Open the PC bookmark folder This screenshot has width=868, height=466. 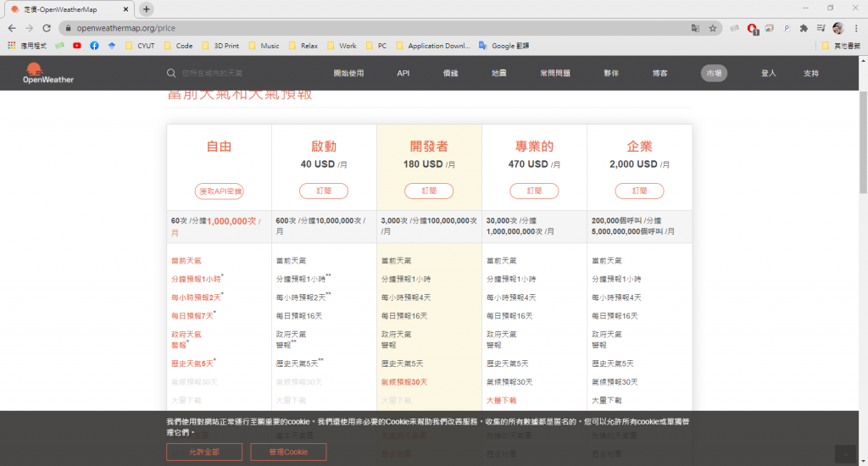click(376, 46)
